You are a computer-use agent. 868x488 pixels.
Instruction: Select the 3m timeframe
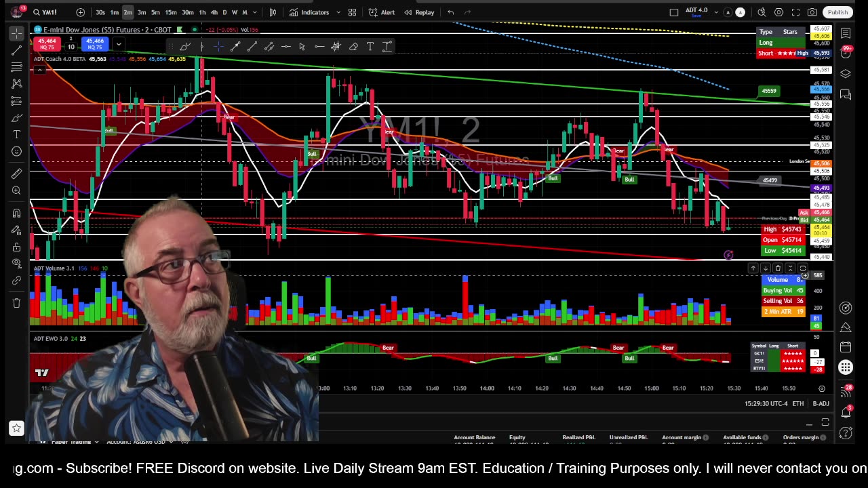point(142,12)
